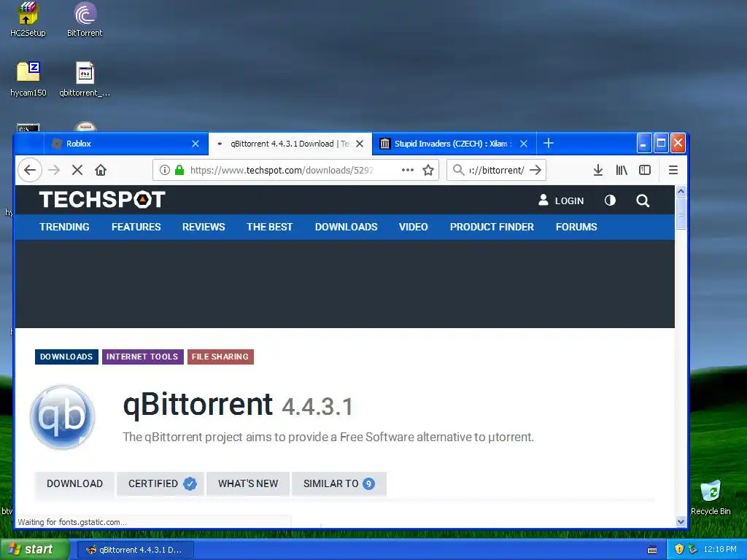
Task: Click the browser forward arrow
Action: point(54,170)
